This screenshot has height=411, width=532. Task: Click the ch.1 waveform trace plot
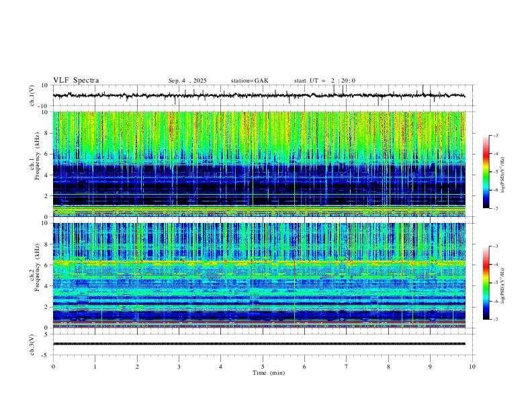(259, 95)
